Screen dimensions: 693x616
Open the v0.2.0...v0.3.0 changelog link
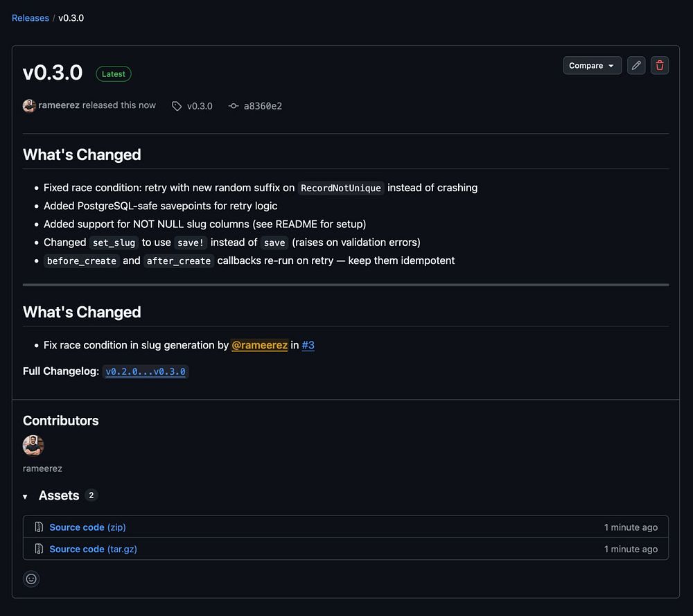[146, 371]
